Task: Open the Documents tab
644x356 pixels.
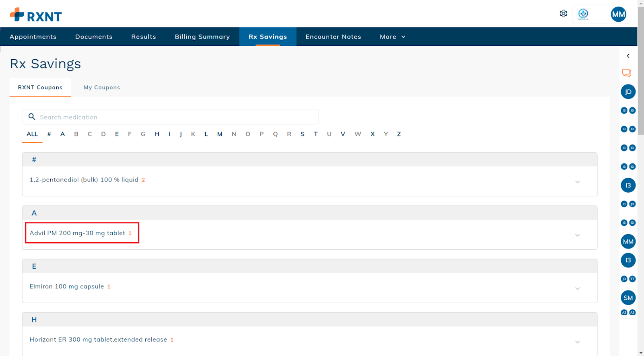Action: click(94, 37)
